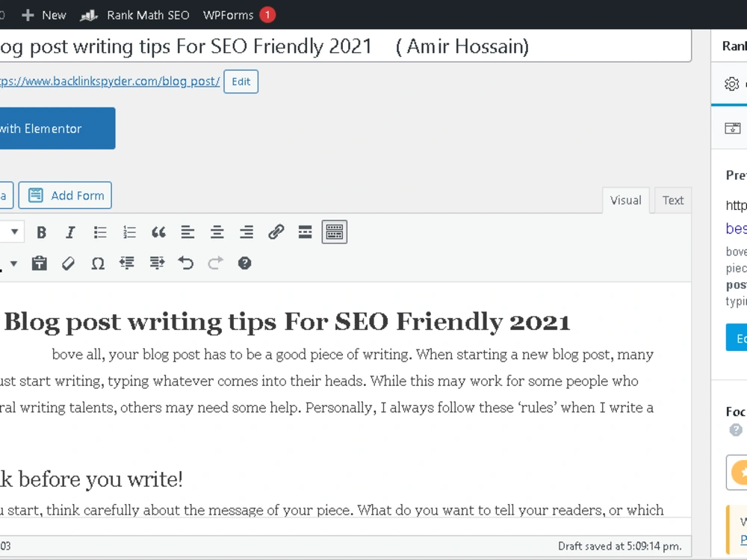747x560 pixels.
Task: Click into the post title field
Action: [x=345, y=46]
